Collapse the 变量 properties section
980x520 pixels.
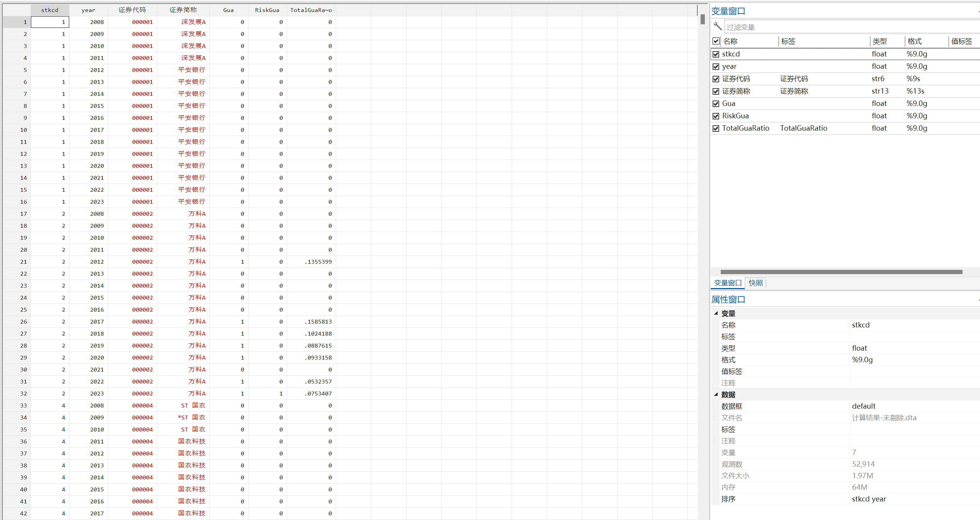pyautogui.click(x=716, y=313)
